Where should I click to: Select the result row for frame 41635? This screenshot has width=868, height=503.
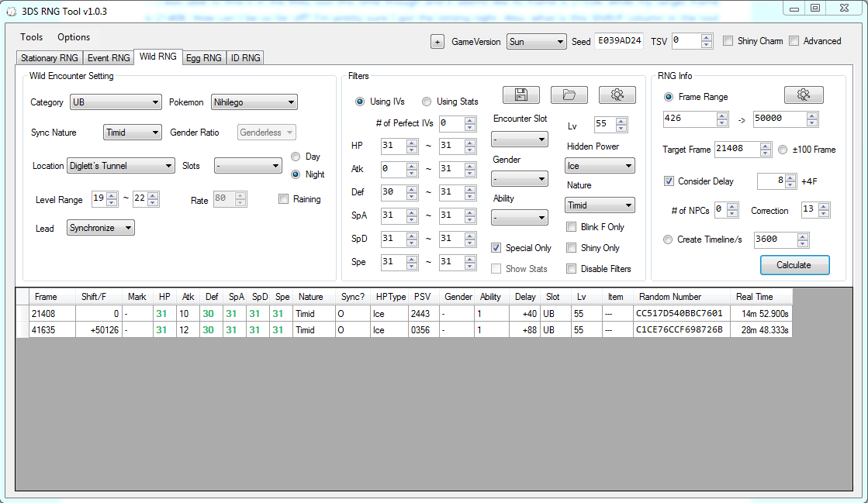pos(404,330)
